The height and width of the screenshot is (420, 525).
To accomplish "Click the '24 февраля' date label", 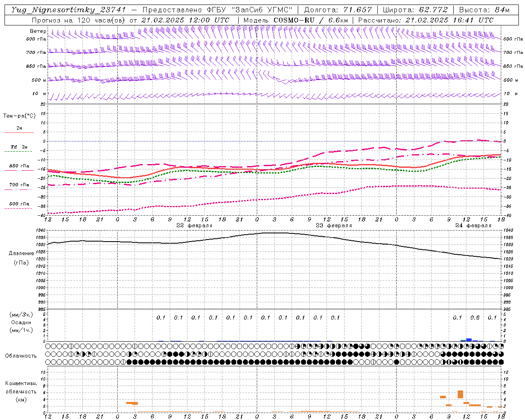I will click(x=473, y=226).
